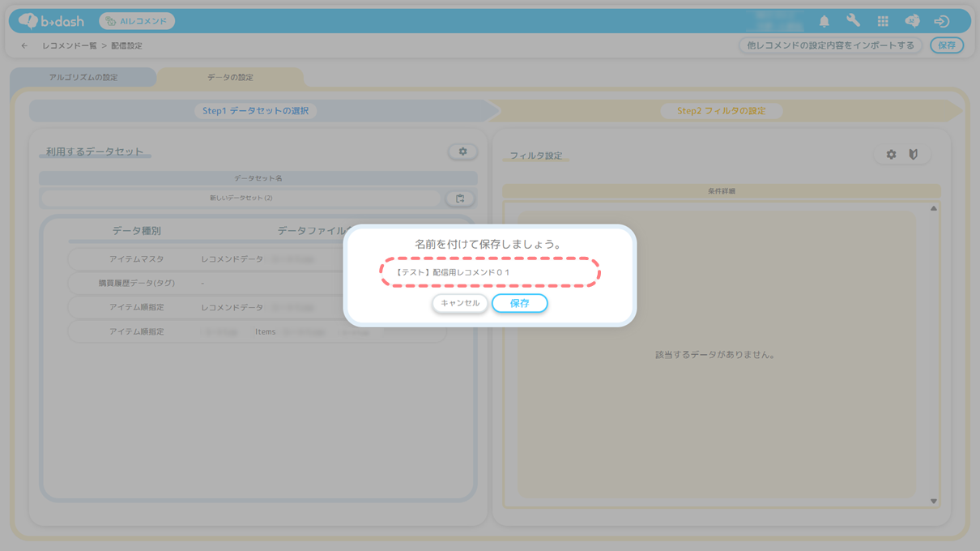Switch to アルゴリズムの設定 tab
The height and width of the screenshot is (551, 980).
click(83, 78)
